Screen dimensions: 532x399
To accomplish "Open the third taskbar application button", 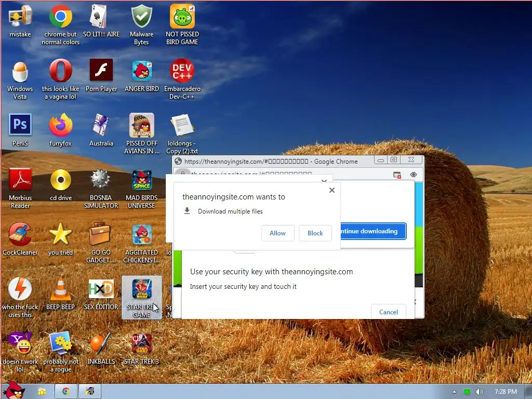I will click(x=89, y=392).
